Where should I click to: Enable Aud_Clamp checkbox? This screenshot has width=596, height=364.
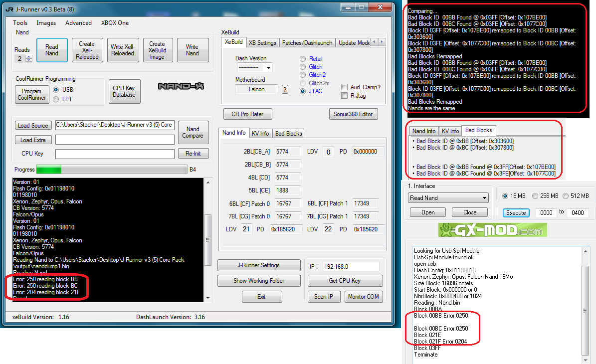tap(344, 87)
